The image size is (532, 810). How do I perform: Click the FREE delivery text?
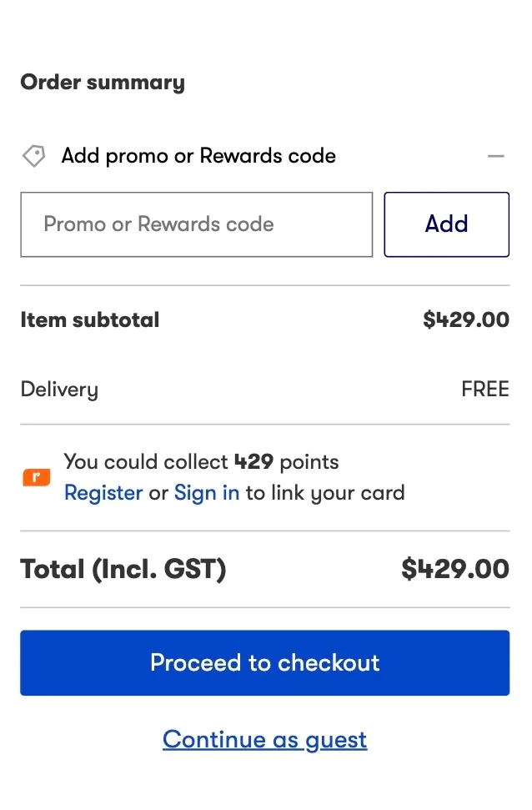[485, 389]
